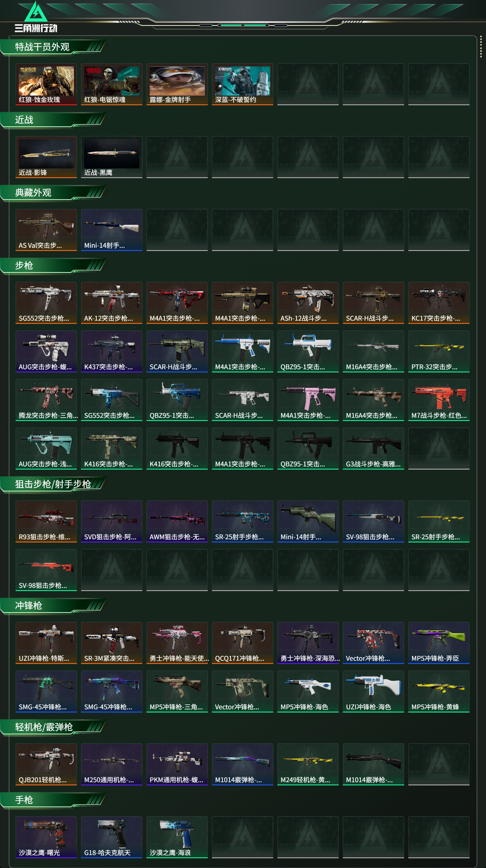Select the G18-哈夫克航天 pistol skin
Image resolution: width=486 pixels, height=868 pixels.
111,837
